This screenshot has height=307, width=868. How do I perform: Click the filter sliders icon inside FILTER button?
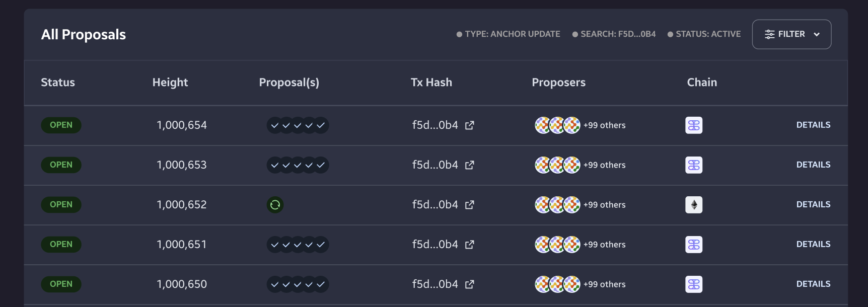point(770,34)
